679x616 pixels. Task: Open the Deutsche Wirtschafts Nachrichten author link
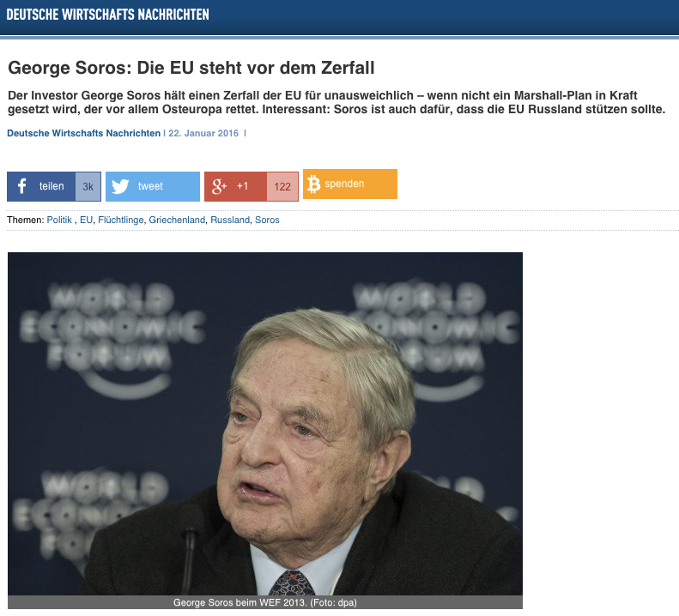[83, 133]
